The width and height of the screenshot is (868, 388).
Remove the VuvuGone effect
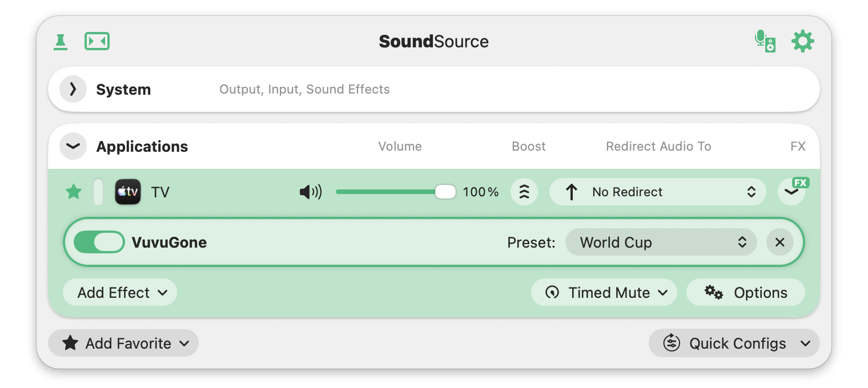tap(780, 242)
